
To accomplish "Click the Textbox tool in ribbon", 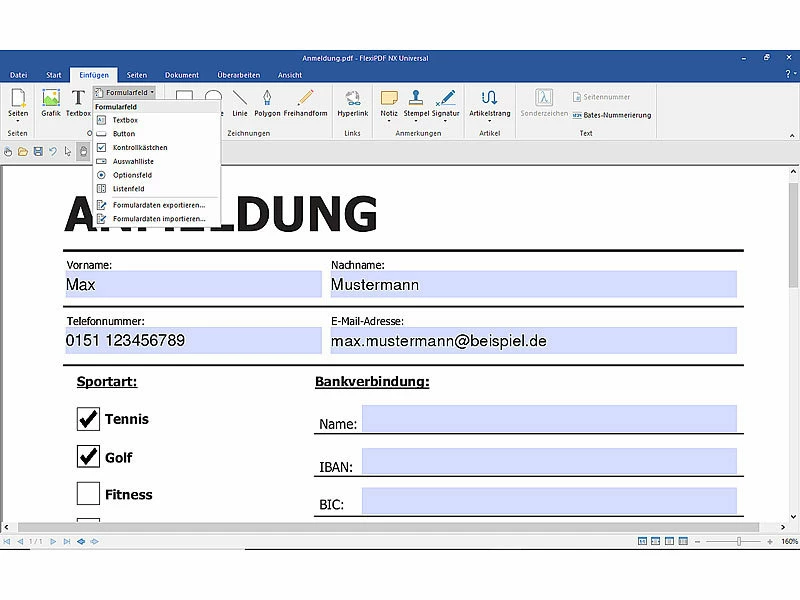I will point(78,101).
